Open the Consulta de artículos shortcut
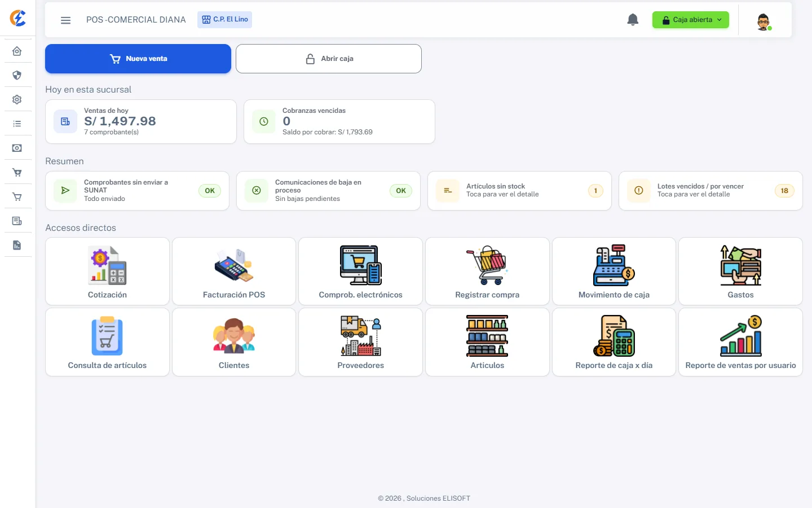This screenshot has width=812, height=508. [x=107, y=342]
